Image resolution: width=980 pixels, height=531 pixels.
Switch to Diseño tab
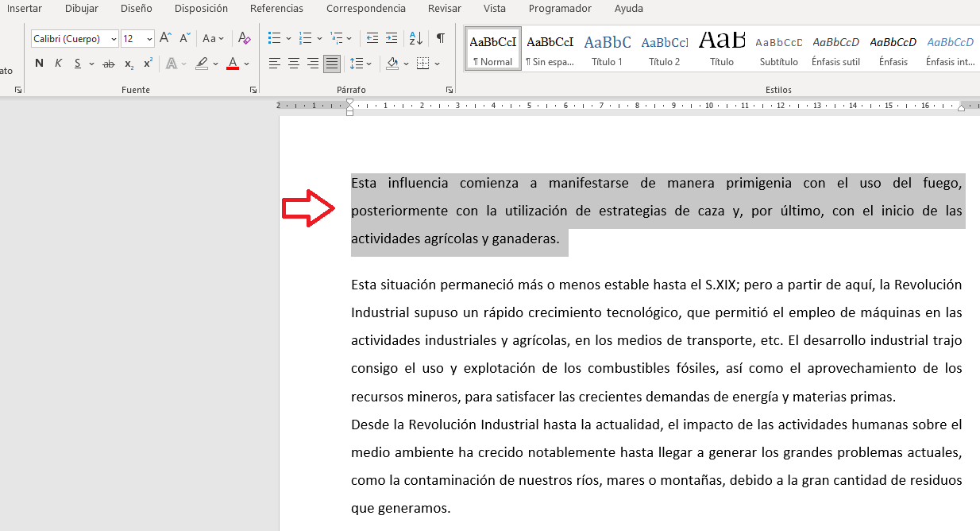pyautogui.click(x=137, y=9)
